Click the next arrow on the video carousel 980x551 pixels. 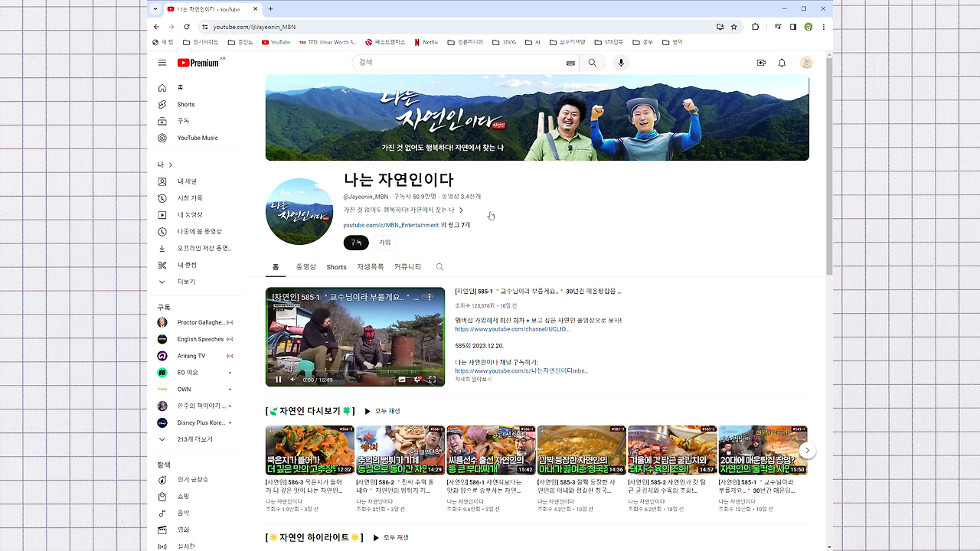807,450
